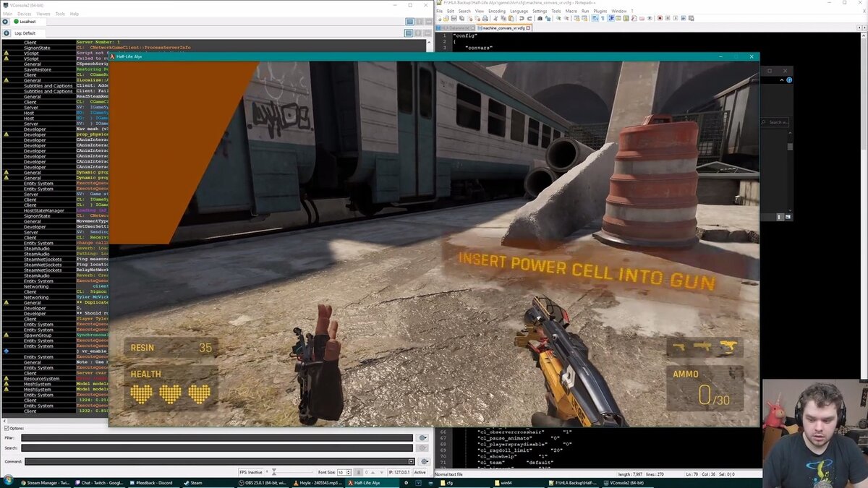Image resolution: width=868 pixels, height=488 pixels.
Task: Open the Hoyle mp3 VLC taskbar button
Action: point(318,482)
